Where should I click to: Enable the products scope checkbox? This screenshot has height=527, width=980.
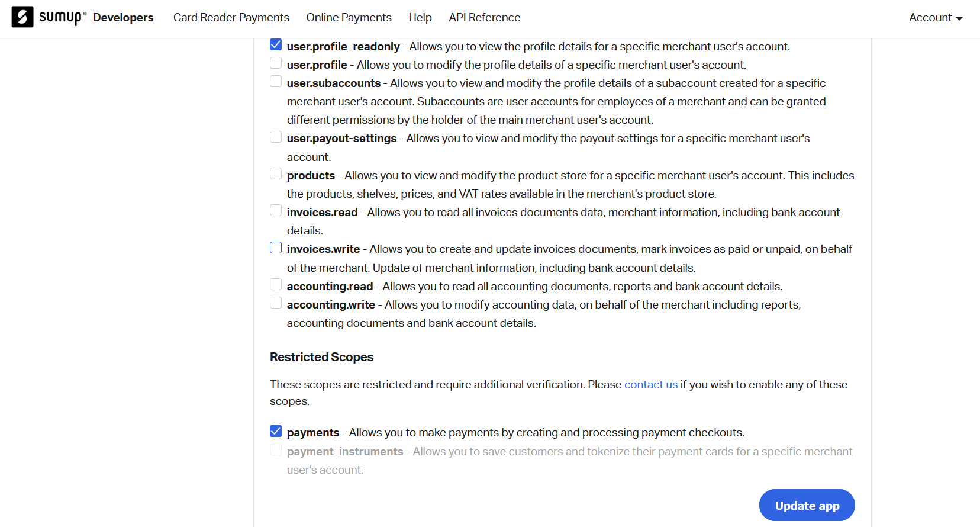(x=276, y=173)
